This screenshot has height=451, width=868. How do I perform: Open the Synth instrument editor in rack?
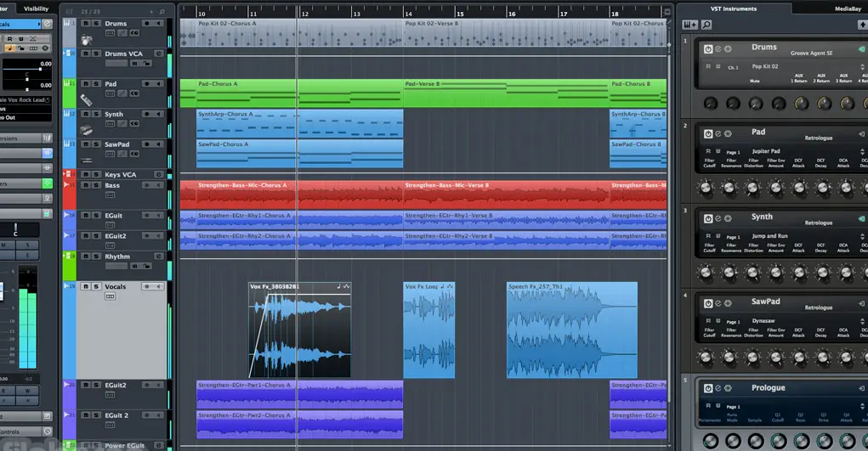tap(718, 218)
